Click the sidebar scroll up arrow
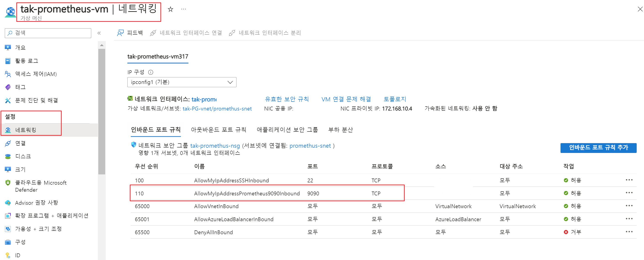 coord(102,45)
